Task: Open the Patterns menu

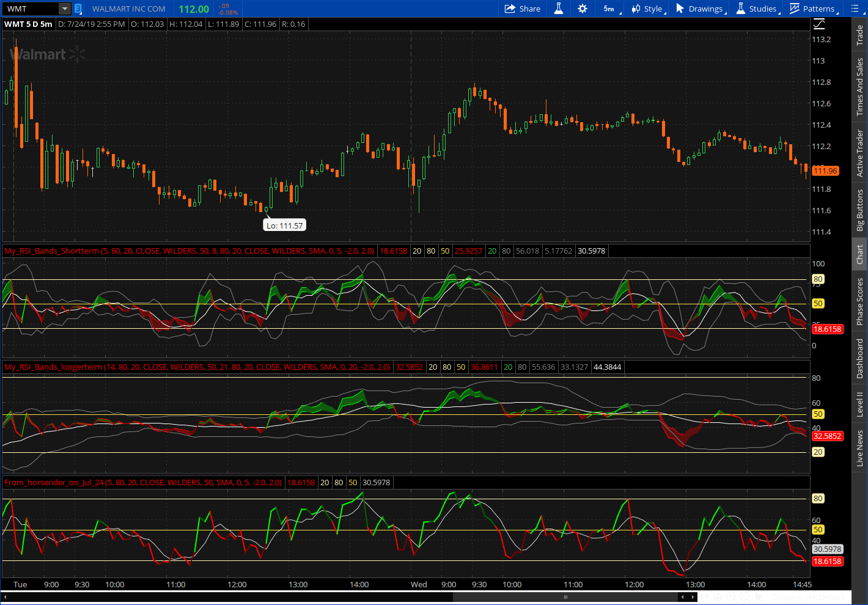Action: 812,9
